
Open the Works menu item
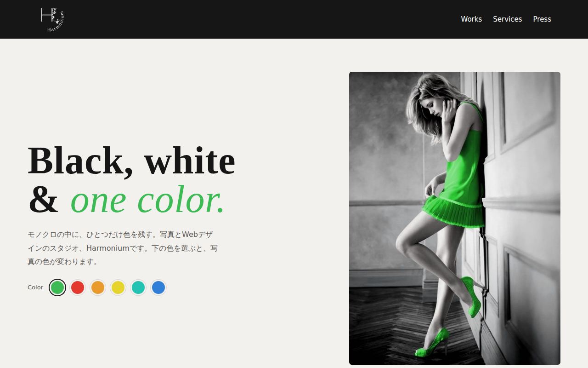coord(471,19)
